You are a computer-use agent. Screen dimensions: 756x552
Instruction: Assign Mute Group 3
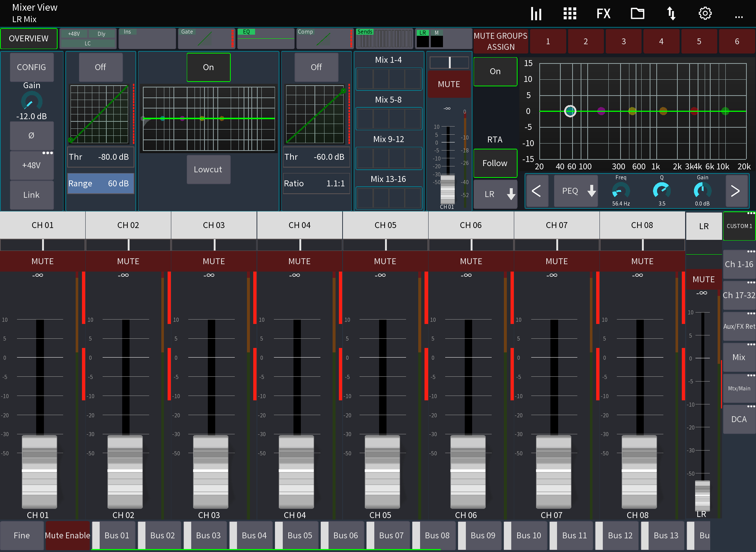(x=623, y=41)
